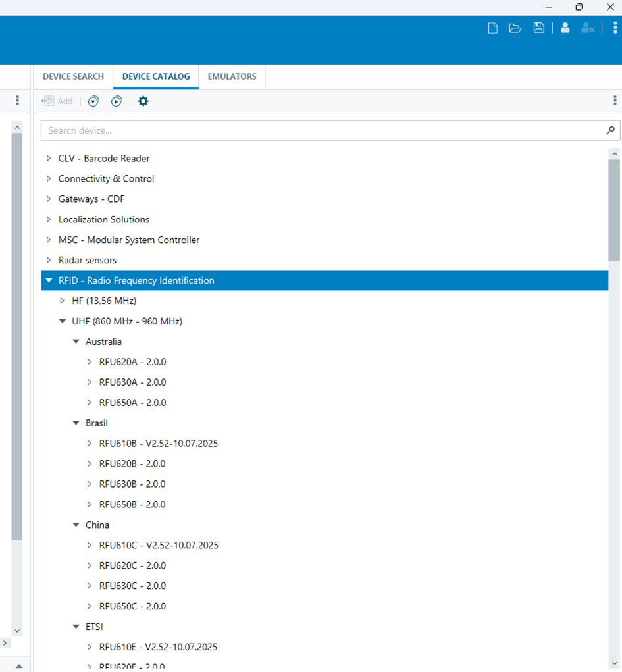Open device catalog settings gear

pyautogui.click(x=143, y=101)
